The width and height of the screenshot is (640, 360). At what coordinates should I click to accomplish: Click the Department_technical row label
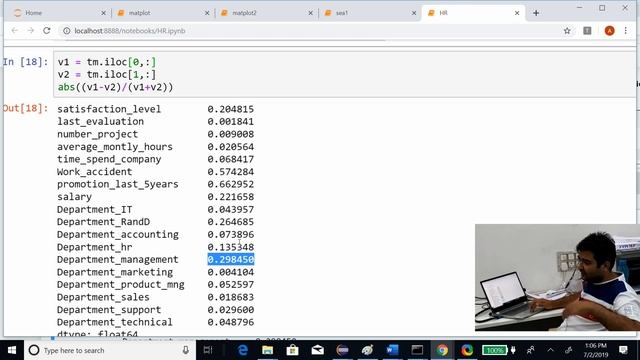[x=115, y=322]
